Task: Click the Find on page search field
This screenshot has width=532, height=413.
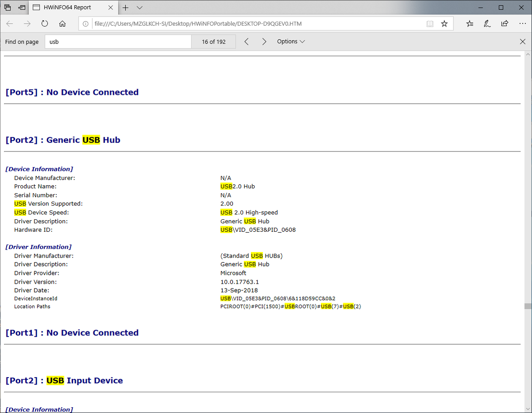Action: (x=118, y=42)
